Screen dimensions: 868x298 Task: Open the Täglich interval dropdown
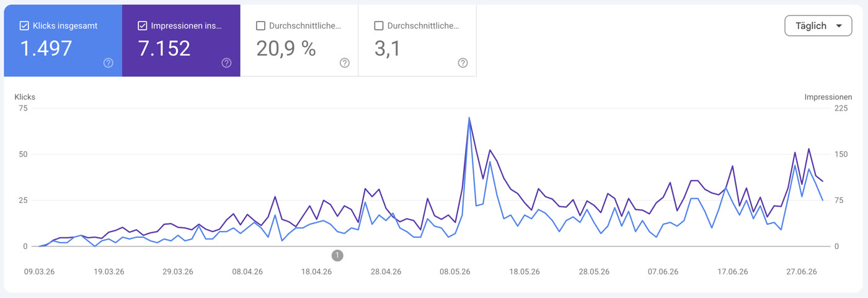click(818, 26)
